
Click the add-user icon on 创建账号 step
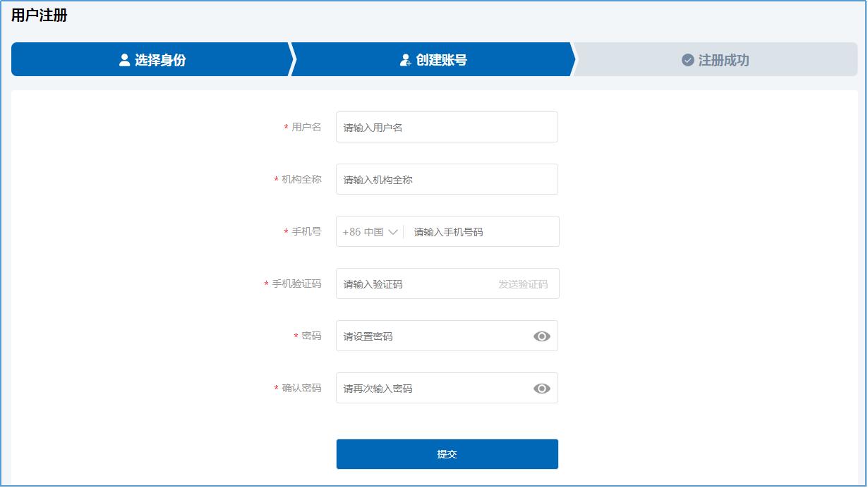pyautogui.click(x=406, y=59)
